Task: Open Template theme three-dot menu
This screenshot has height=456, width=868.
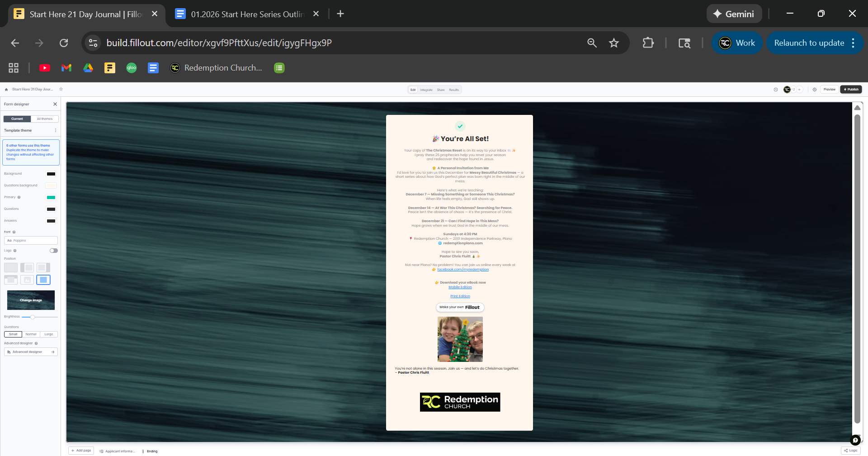Action: pyautogui.click(x=56, y=130)
